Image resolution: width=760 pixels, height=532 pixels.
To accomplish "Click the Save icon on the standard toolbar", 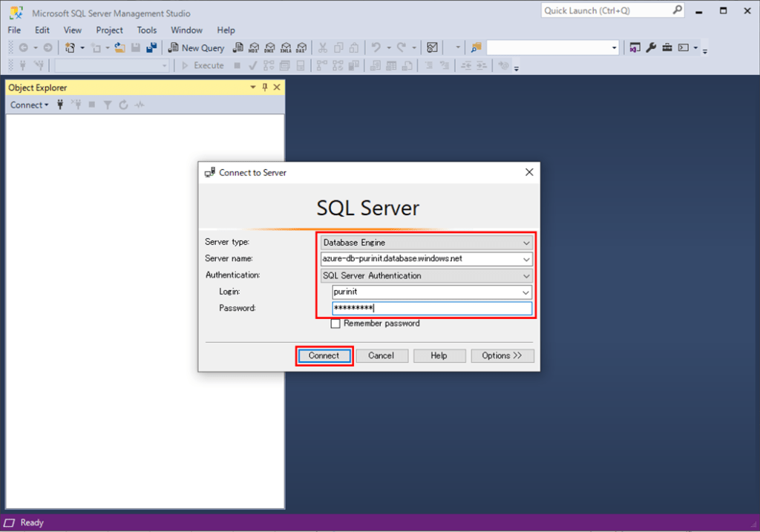I will tap(137, 47).
